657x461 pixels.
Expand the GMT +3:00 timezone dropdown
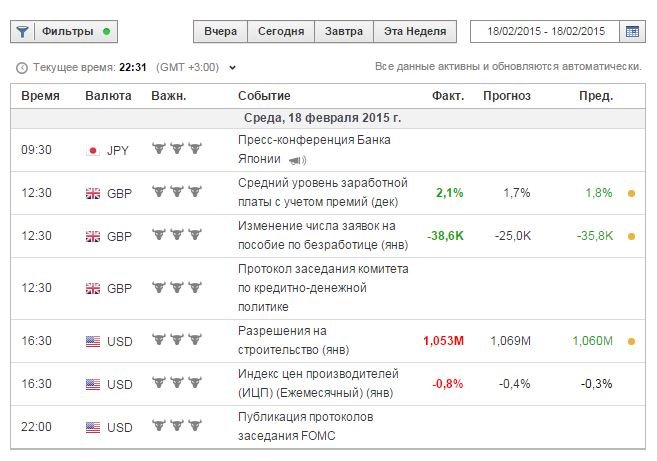(233, 68)
